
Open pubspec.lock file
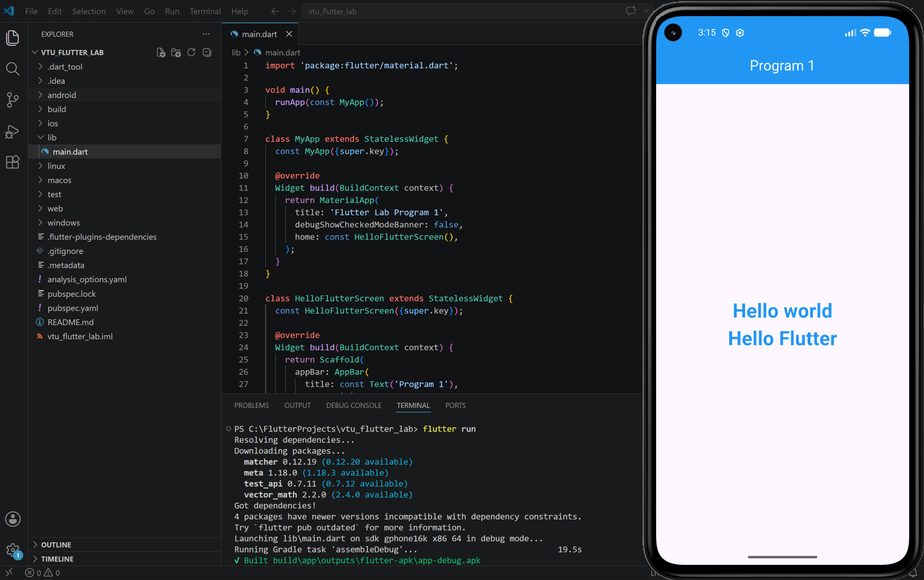(71, 294)
